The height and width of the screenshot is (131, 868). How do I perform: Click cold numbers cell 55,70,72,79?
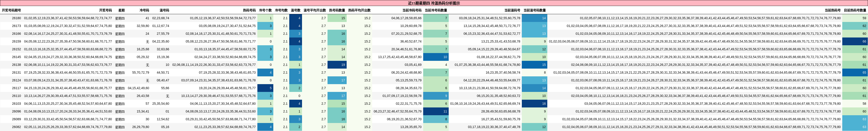coord(141,73)
